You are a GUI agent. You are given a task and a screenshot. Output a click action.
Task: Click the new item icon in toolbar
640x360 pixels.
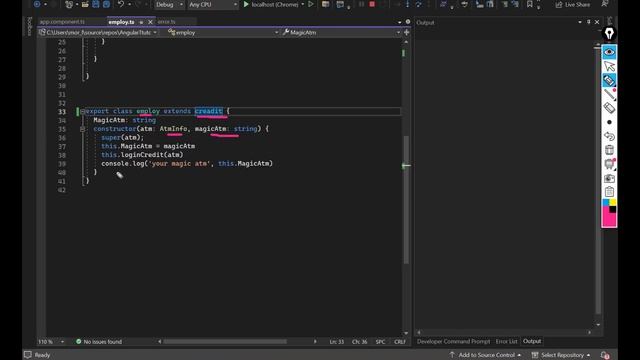point(69,4)
